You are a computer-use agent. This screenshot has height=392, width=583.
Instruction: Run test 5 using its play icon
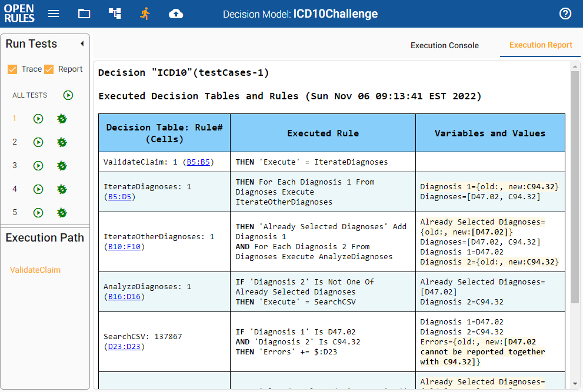(x=38, y=212)
